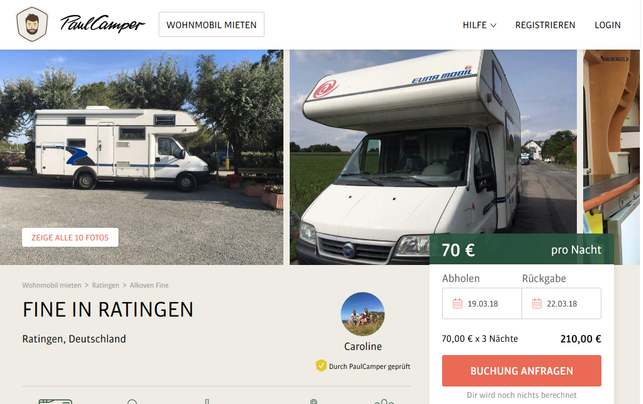Viewport: 643px width, 404px height.
Task: Open the Abholen calendar icon
Action: (x=457, y=304)
